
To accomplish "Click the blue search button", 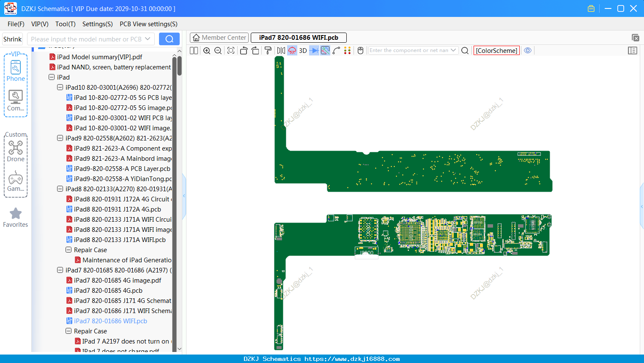I will click(x=169, y=39).
